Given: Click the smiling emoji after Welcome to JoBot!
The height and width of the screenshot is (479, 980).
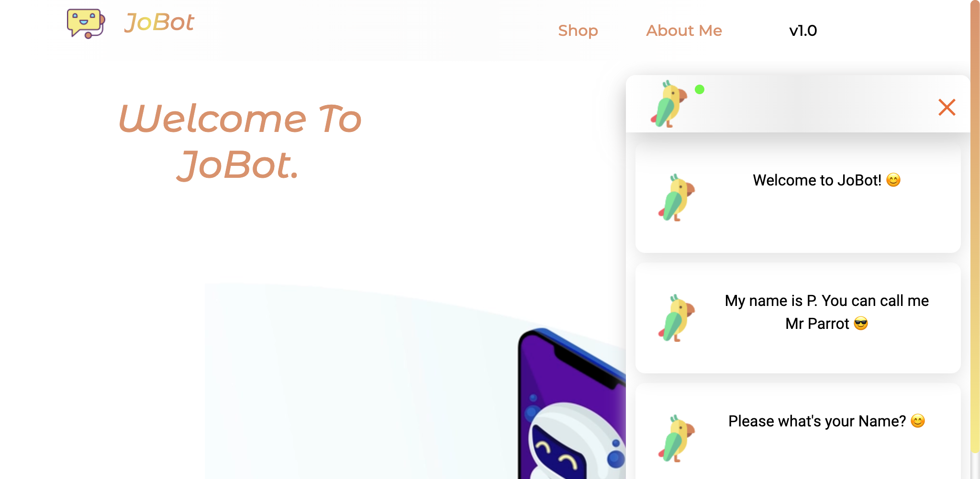Looking at the screenshot, I should [x=893, y=180].
